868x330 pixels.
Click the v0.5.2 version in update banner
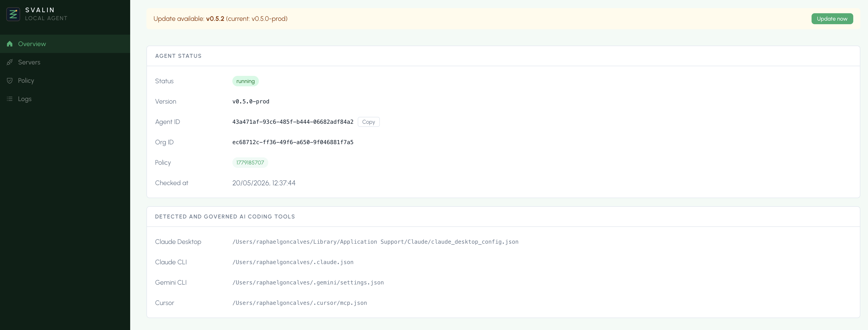pyautogui.click(x=215, y=19)
